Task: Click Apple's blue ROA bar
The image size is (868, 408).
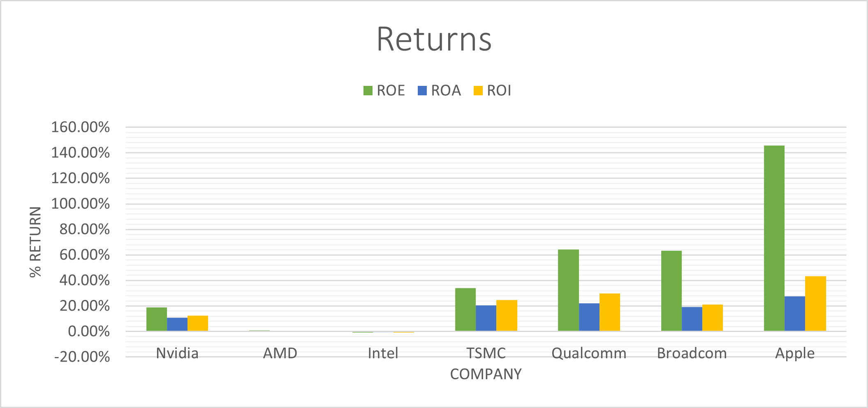Action: click(795, 313)
